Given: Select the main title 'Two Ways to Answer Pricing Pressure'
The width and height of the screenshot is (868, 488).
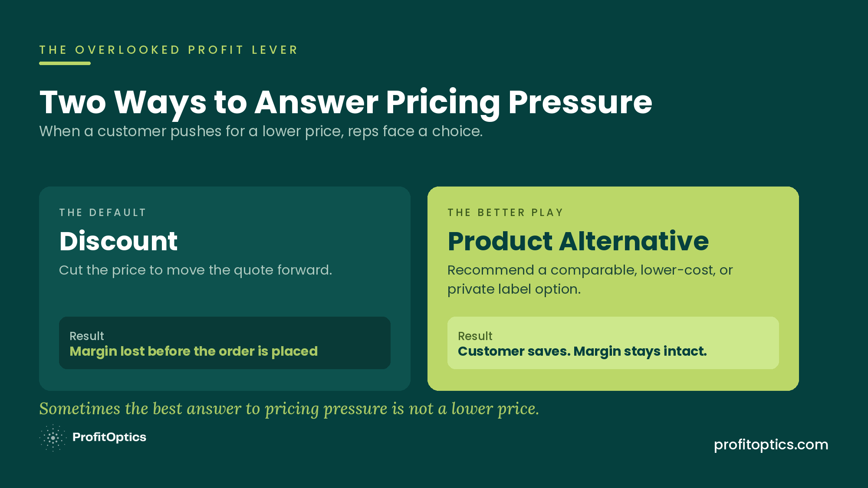Looking at the screenshot, I should click(346, 103).
